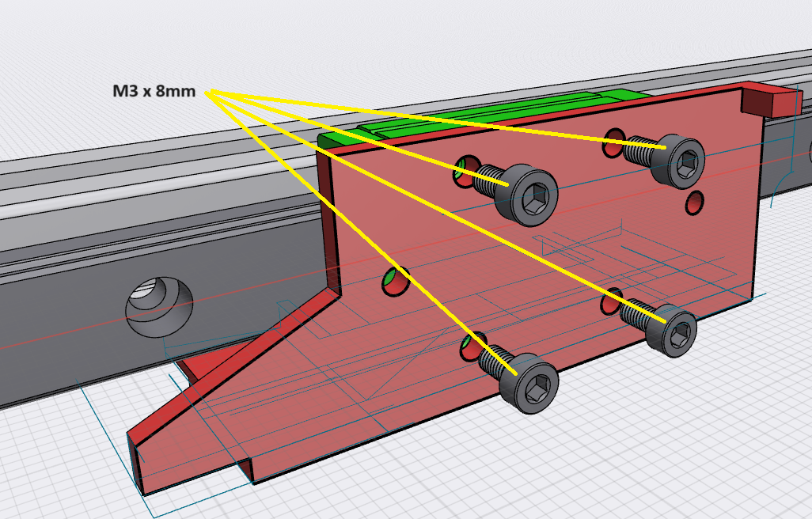Click the large round hole in gray rail
This screenshot has height=519, width=812.
pyautogui.click(x=160, y=305)
